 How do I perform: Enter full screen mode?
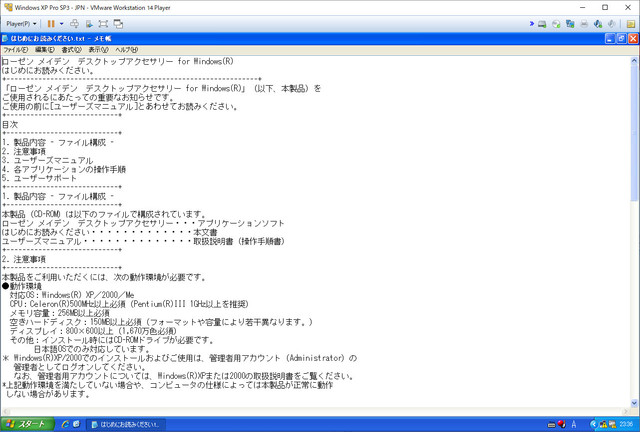coord(103,24)
